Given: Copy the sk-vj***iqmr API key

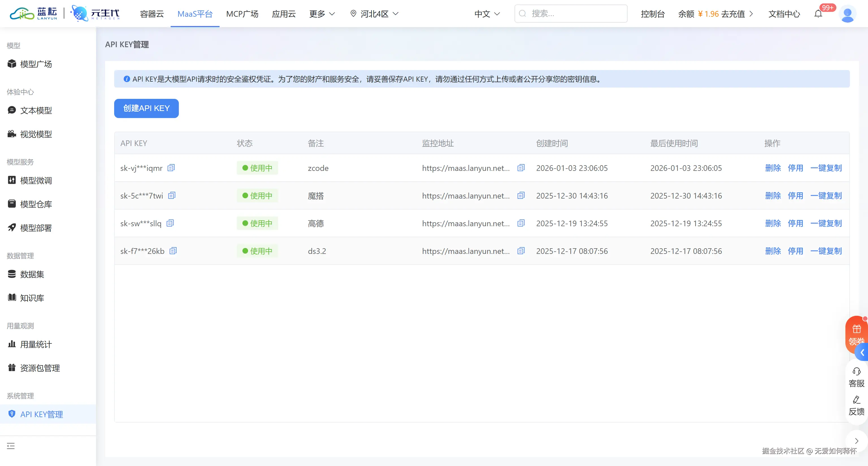Looking at the screenshot, I should coord(171,168).
